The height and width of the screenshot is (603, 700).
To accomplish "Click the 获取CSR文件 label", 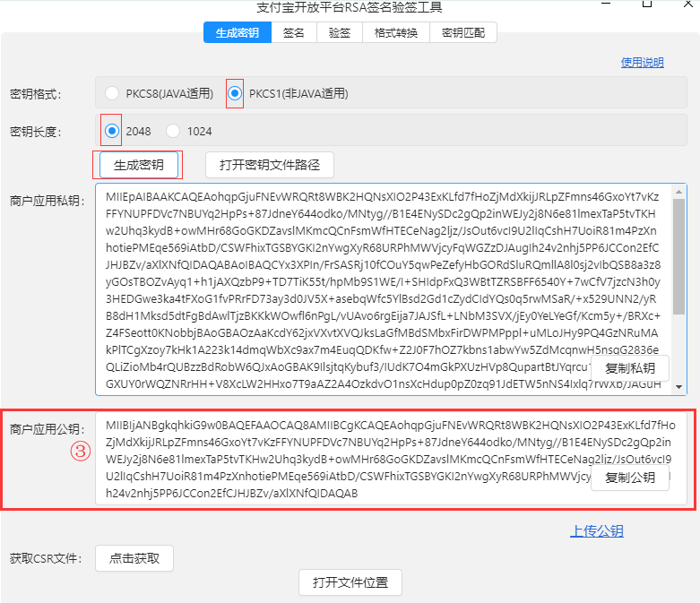I will tap(46, 558).
